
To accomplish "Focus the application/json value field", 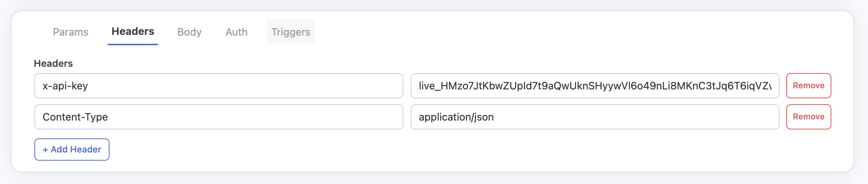I will point(595,117).
